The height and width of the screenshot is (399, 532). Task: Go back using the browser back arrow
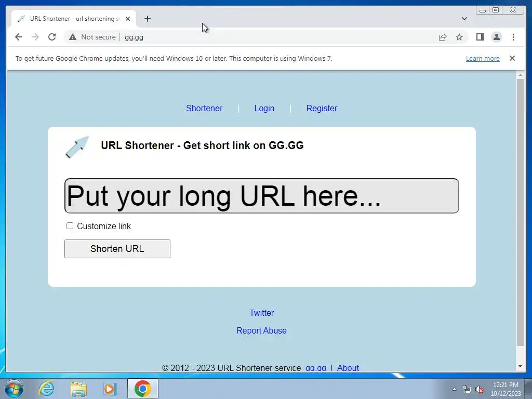click(19, 37)
